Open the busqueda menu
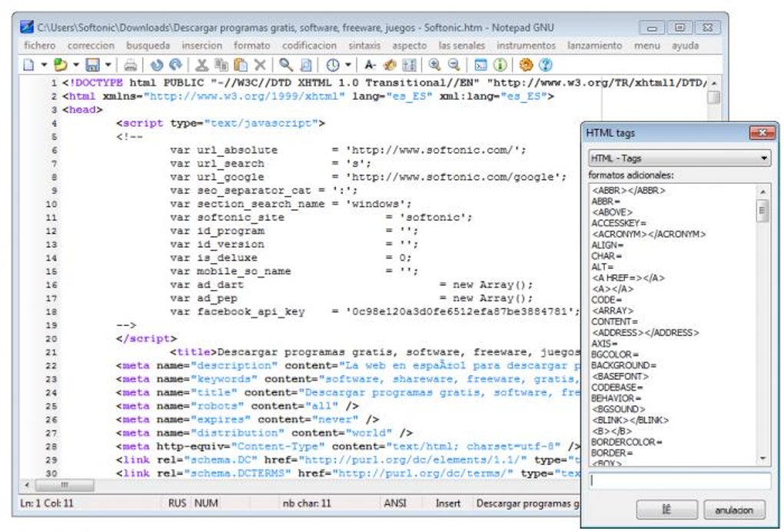 pyautogui.click(x=148, y=45)
